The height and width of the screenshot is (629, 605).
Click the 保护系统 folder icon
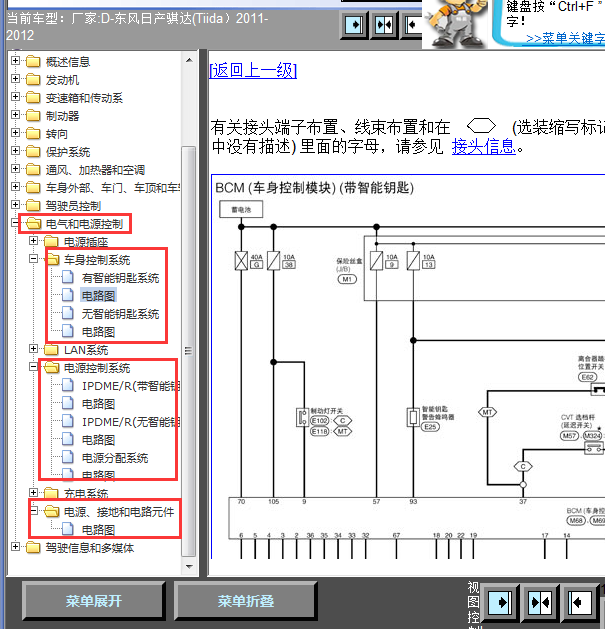point(33,152)
